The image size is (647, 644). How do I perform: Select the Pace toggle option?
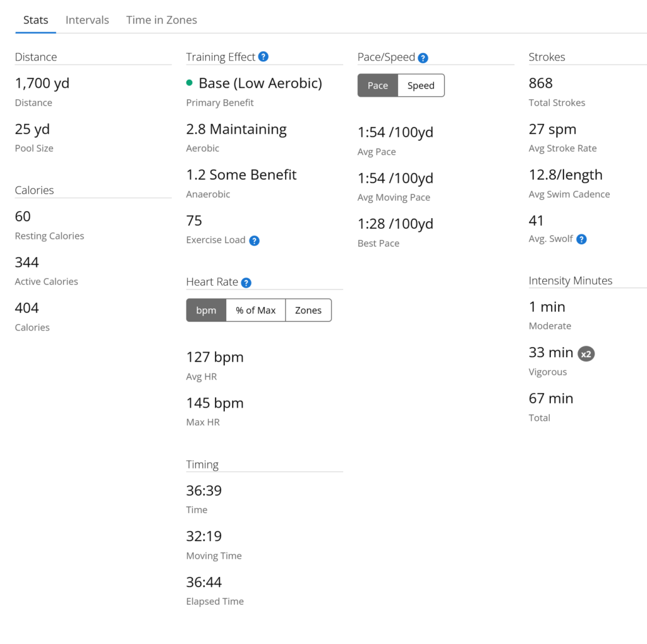pos(378,86)
